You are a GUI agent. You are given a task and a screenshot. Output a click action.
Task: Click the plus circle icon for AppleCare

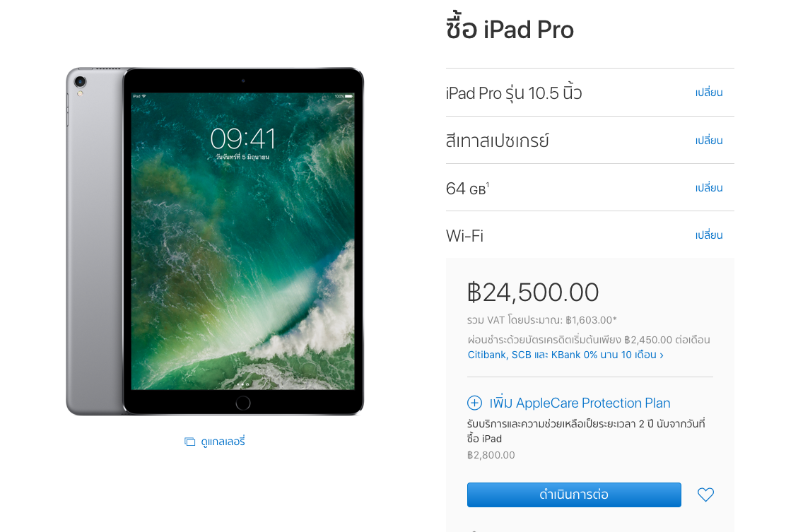tap(475, 403)
